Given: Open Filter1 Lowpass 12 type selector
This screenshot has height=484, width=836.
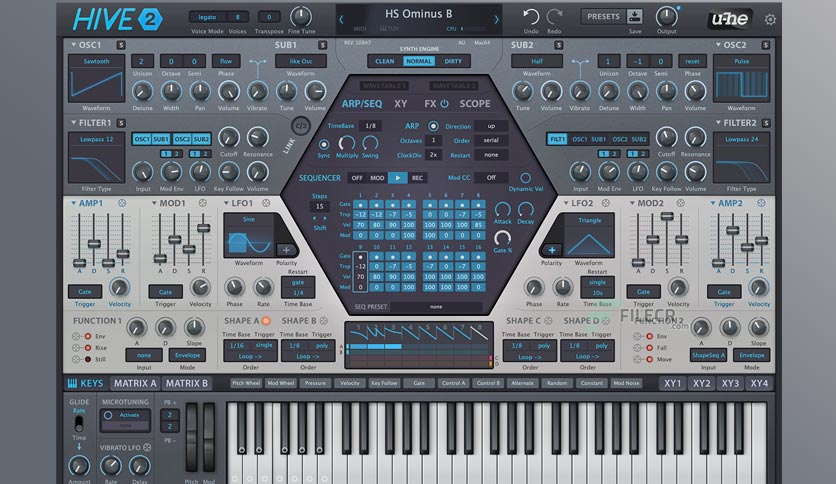Looking at the screenshot, I should coord(96,158).
